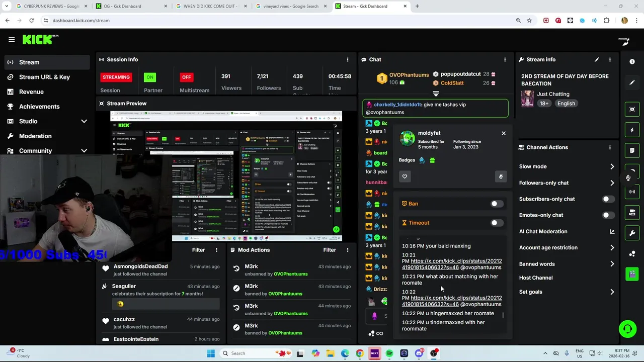Click the pencil icon in right rail
644x362 pixels.
click(632, 82)
